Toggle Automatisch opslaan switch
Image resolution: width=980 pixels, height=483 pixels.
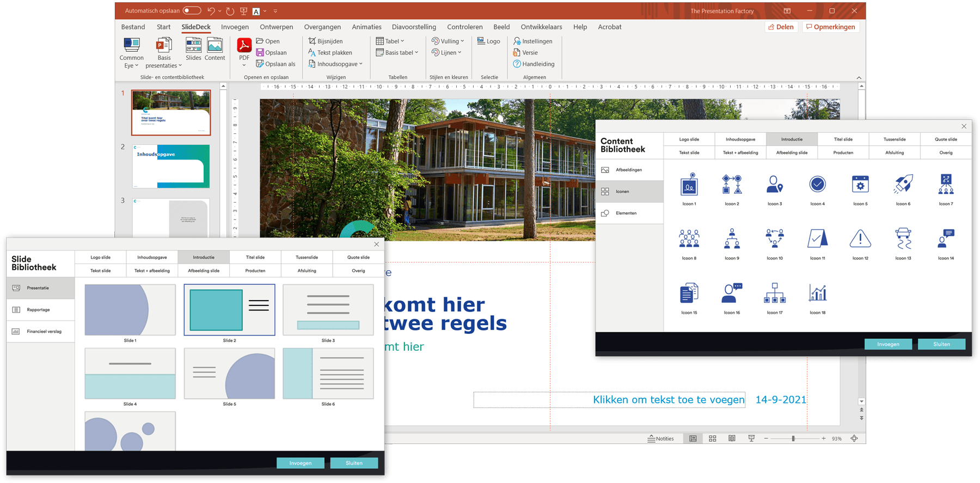(192, 10)
